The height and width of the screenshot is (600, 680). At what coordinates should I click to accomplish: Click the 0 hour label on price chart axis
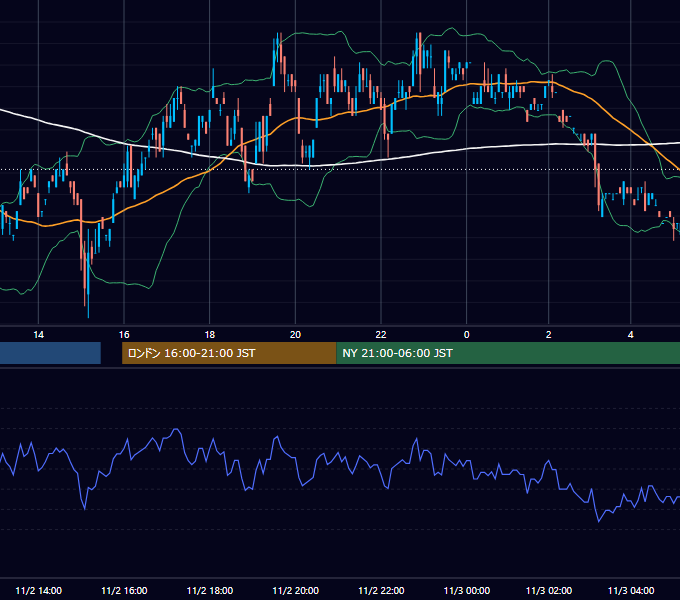click(x=467, y=335)
